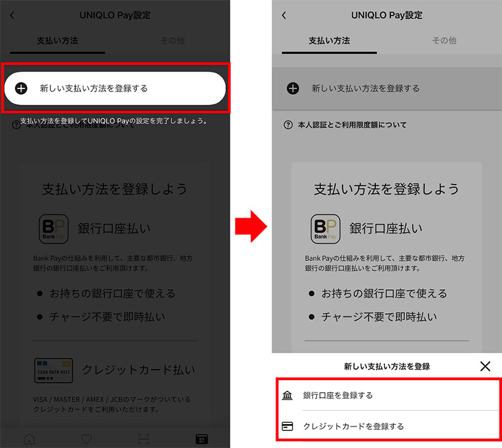Tap チャージ不要で即時払い bullet on the left screen
Image resolution: width=502 pixels, height=448 pixels.
107,317
